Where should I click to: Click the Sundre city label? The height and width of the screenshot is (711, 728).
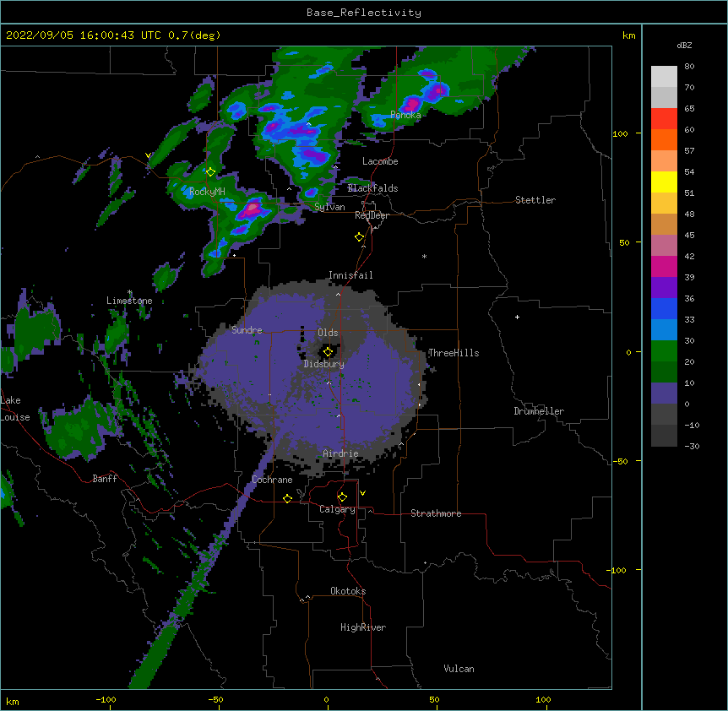tap(247, 330)
